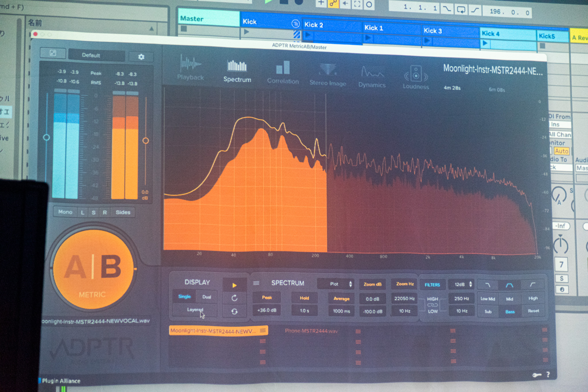Click the S solo button in Ableton
Screen dimensions: 588x392
pyautogui.click(x=562, y=278)
